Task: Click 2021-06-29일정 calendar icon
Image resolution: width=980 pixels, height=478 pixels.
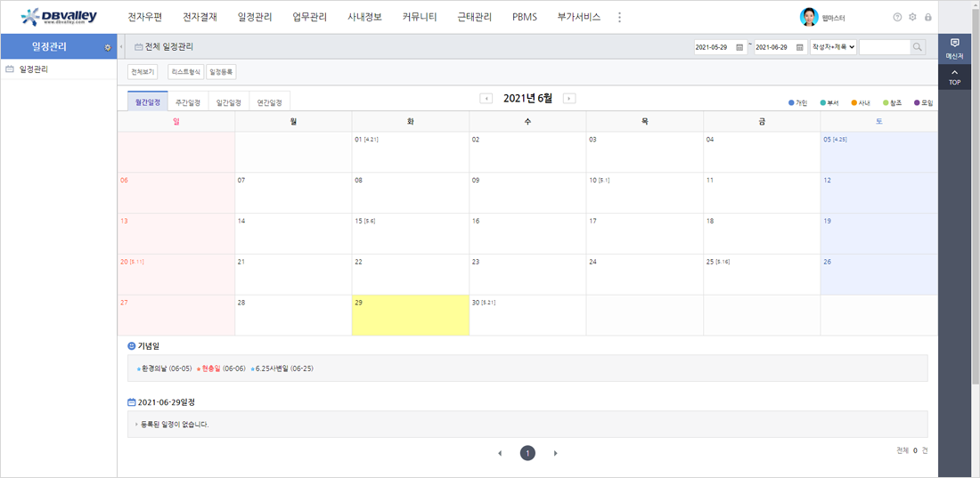Action: tap(131, 401)
